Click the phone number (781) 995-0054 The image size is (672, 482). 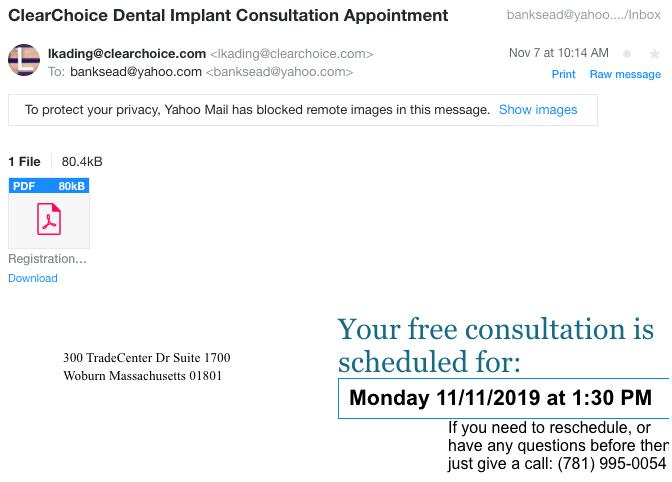tap(612, 464)
